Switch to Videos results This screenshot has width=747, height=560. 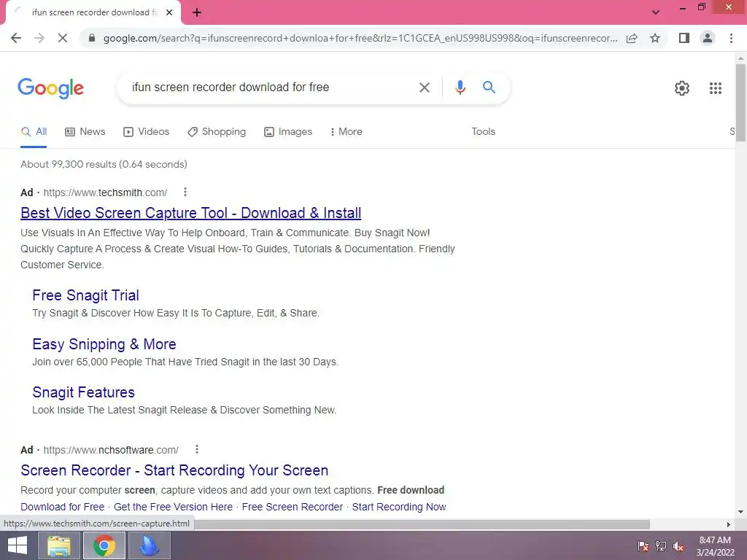point(146,132)
